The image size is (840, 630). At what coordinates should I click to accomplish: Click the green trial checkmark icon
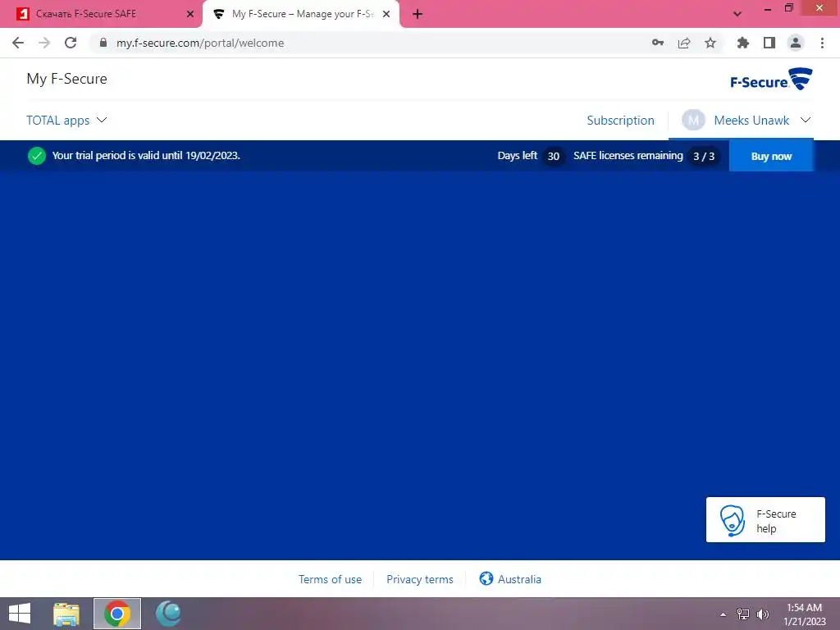[x=36, y=156]
